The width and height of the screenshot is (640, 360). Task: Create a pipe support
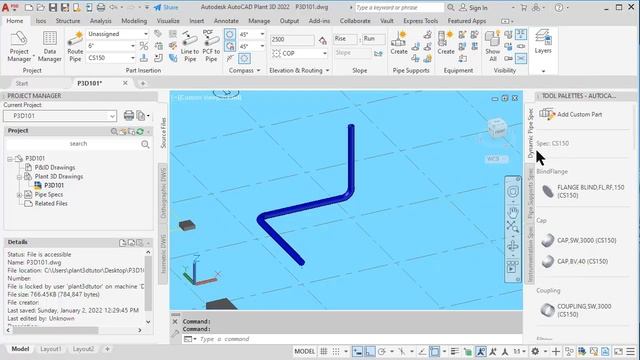pos(399,43)
